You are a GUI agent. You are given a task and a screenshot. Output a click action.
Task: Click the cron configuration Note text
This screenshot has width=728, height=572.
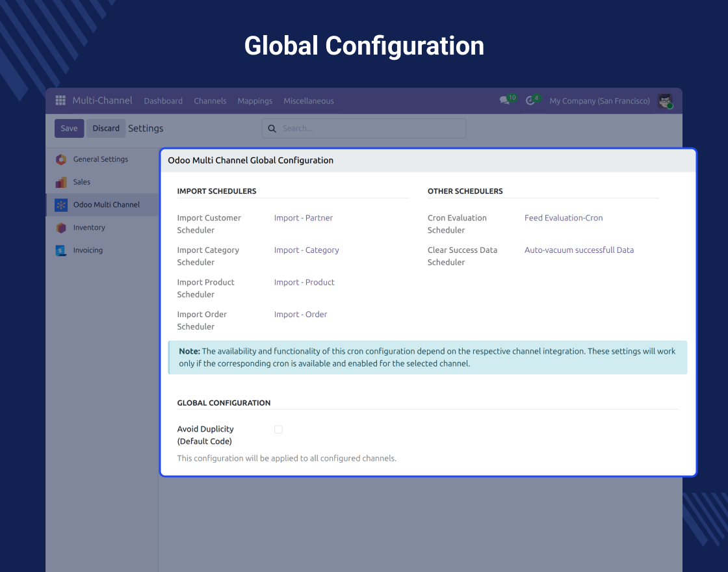point(428,357)
